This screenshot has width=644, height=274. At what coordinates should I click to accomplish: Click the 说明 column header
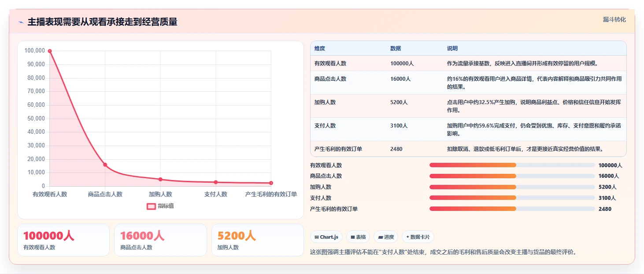coord(452,49)
